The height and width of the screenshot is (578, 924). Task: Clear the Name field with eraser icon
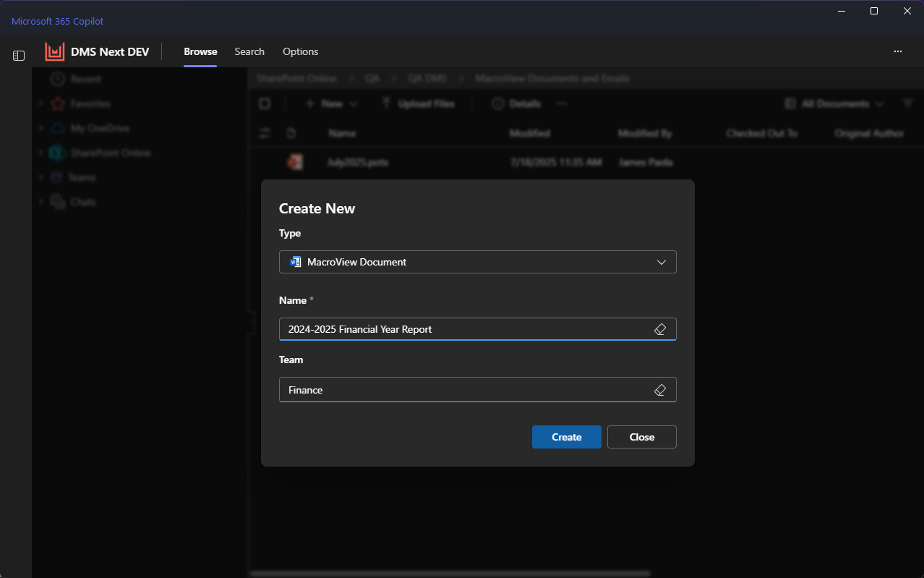coord(660,329)
